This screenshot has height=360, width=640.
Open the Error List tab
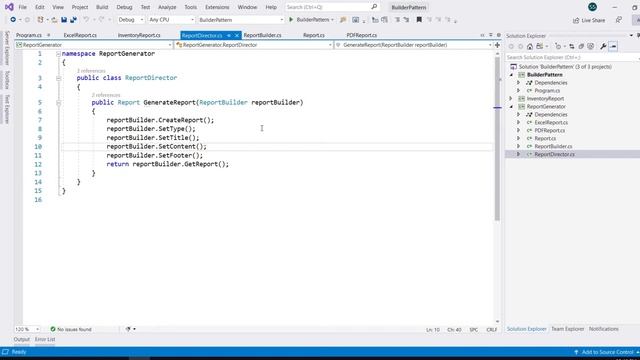pos(45,339)
